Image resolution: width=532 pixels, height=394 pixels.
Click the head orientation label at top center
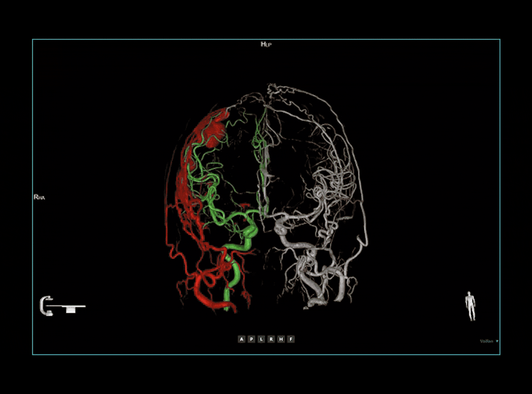coord(266,44)
